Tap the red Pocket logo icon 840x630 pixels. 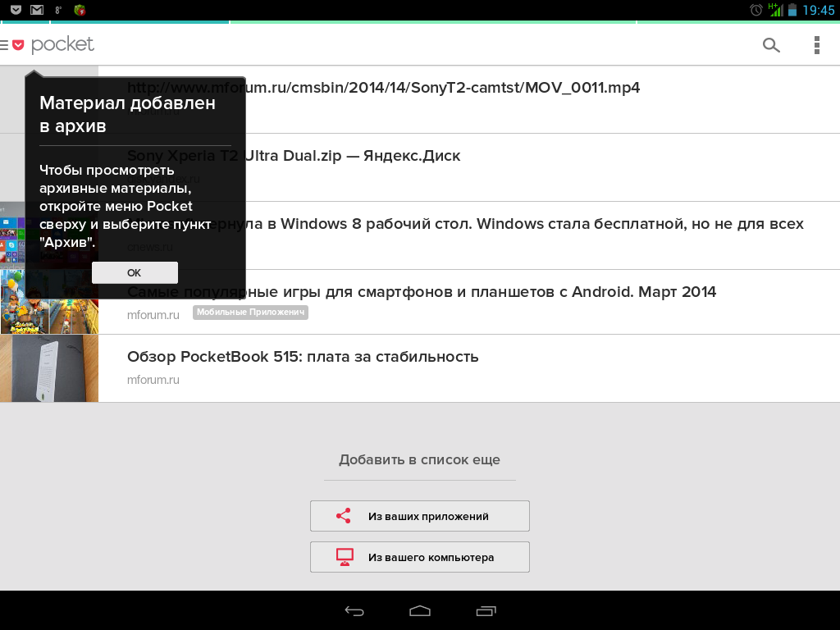(18, 45)
